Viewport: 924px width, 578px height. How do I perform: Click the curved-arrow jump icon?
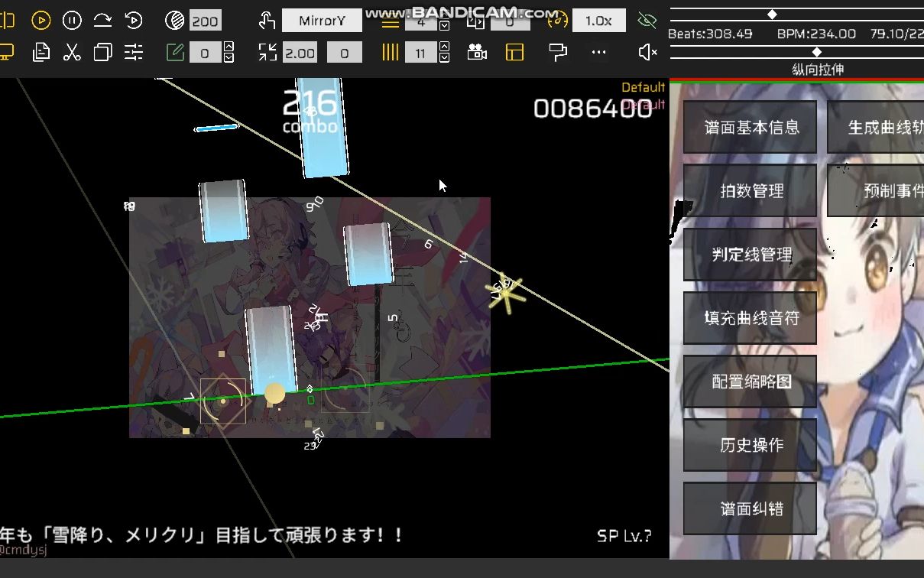point(102,21)
